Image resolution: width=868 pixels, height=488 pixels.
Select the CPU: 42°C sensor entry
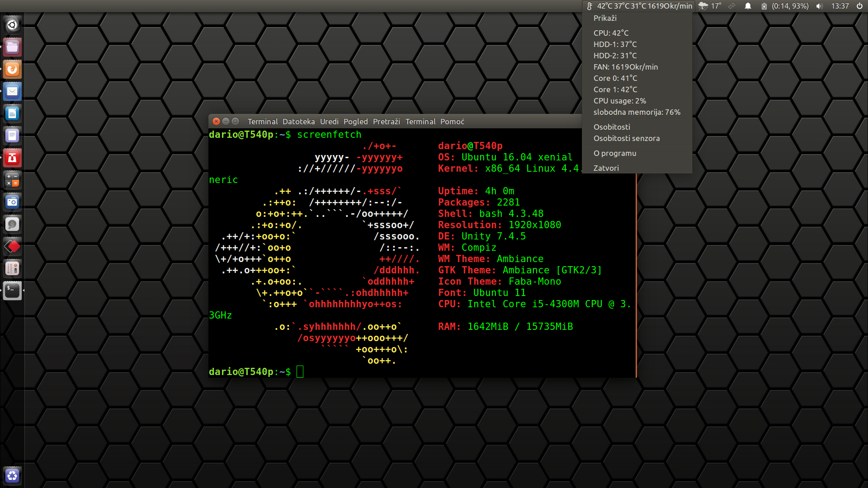(637, 33)
